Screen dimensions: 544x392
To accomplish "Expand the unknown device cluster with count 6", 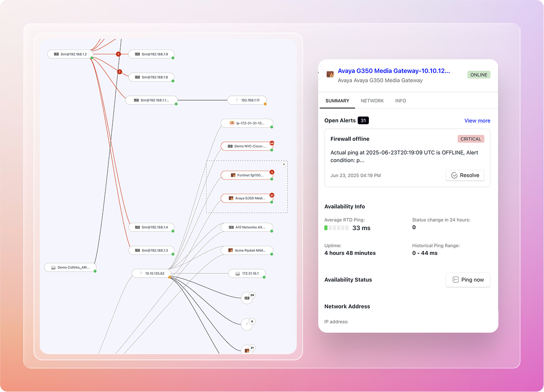I will [247, 324].
